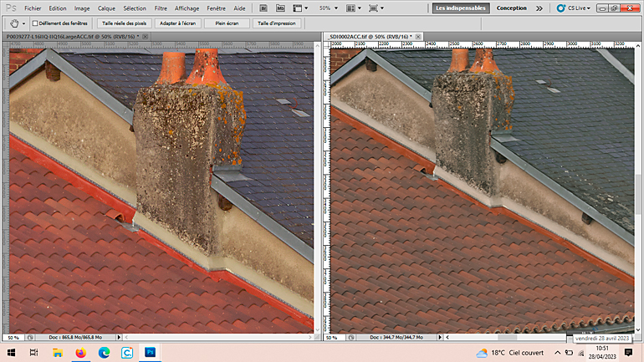Image resolution: width=644 pixels, height=362 pixels.
Task: Click 'Plein écran' button
Action: click(227, 23)
